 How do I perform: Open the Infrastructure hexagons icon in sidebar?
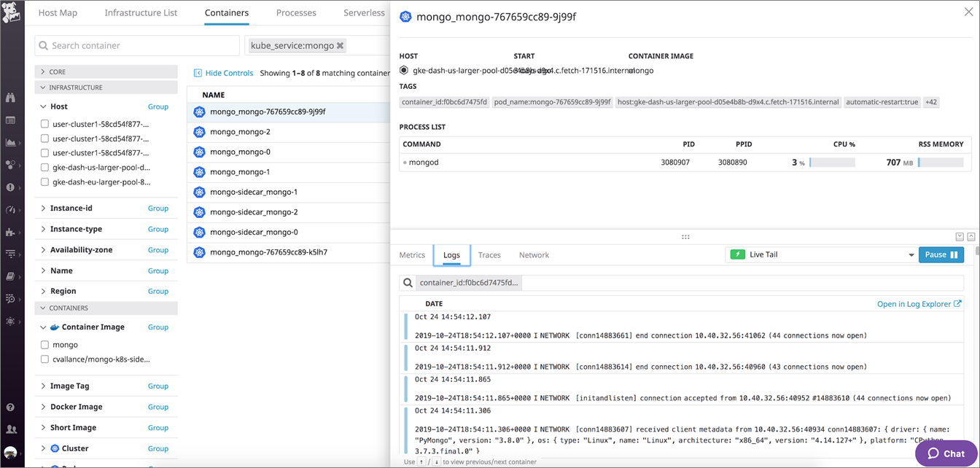[x=11, y=165]
